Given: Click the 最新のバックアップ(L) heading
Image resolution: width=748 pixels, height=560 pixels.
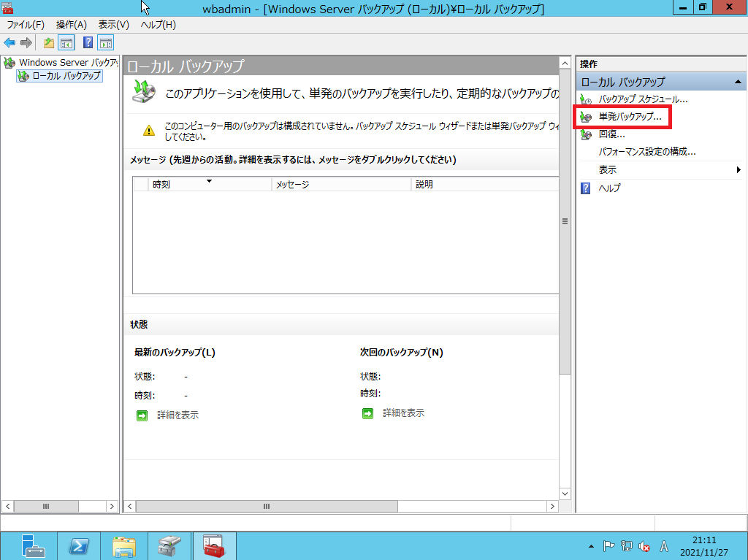Looking at the screenshot, I should click(x=175, y=353).
